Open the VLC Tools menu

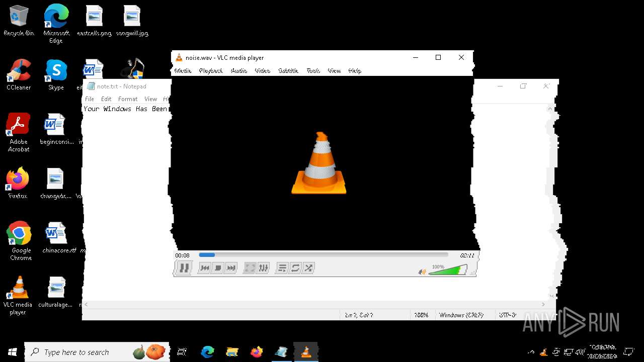(x=313, y=71)
